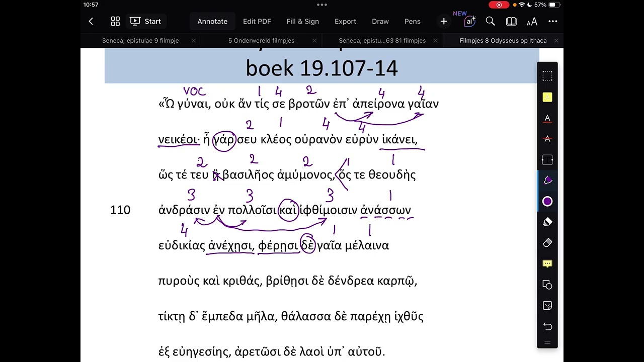
Task: Tap the word 'θάλασσα'
Action: point(306,316)
